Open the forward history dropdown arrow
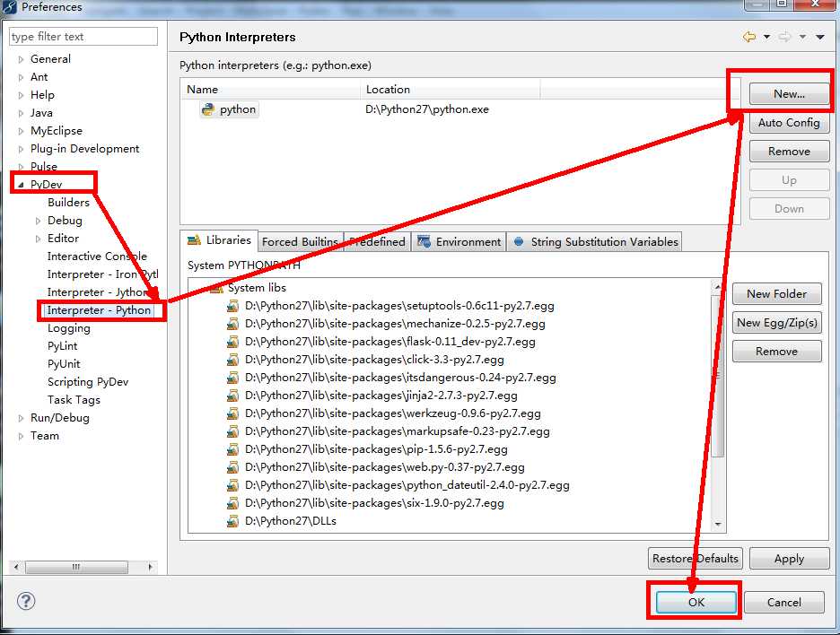This screenshot has height=635, width=840. click(802, 37)
